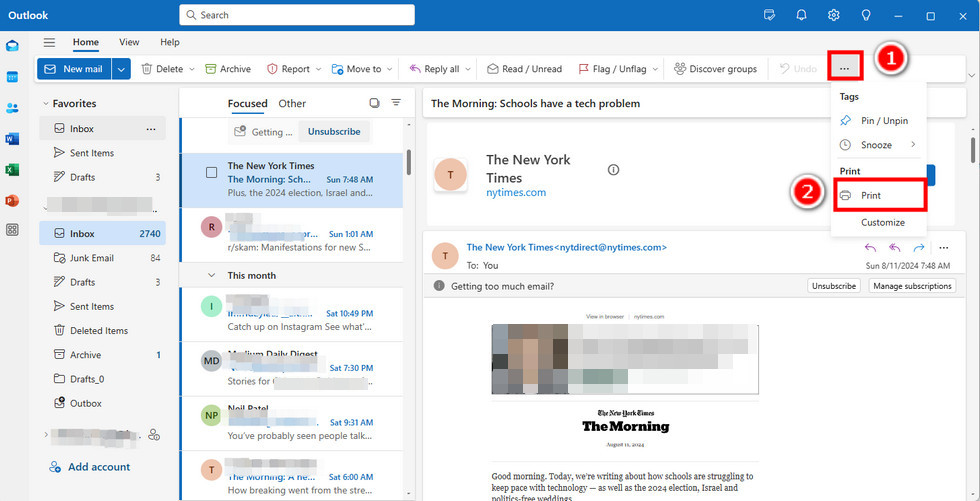Screen dimensions: 980x501
Task: Open the View ribbon tab
Action: tap(129, 42)
